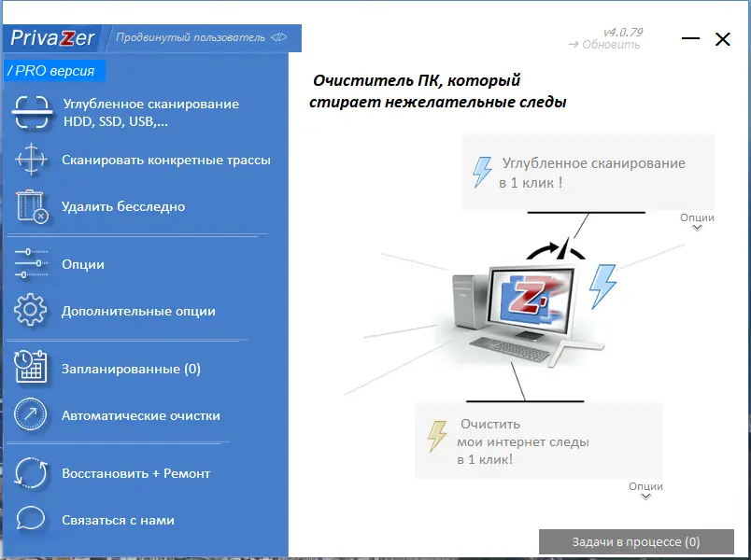Image resolution: width=751 pixels, height=560 pixels.
Task: Click the calendar icon for 'Запланированные'
Action: [x=31, y=368]
